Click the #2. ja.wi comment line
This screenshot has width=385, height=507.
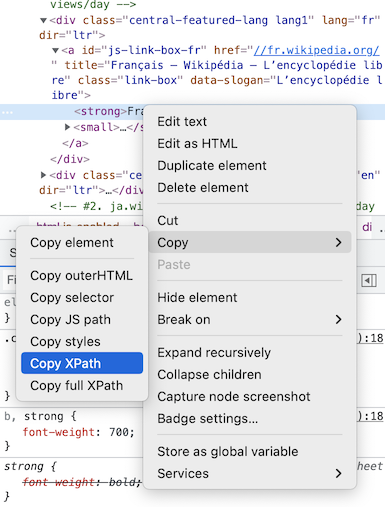pos(96,206)
